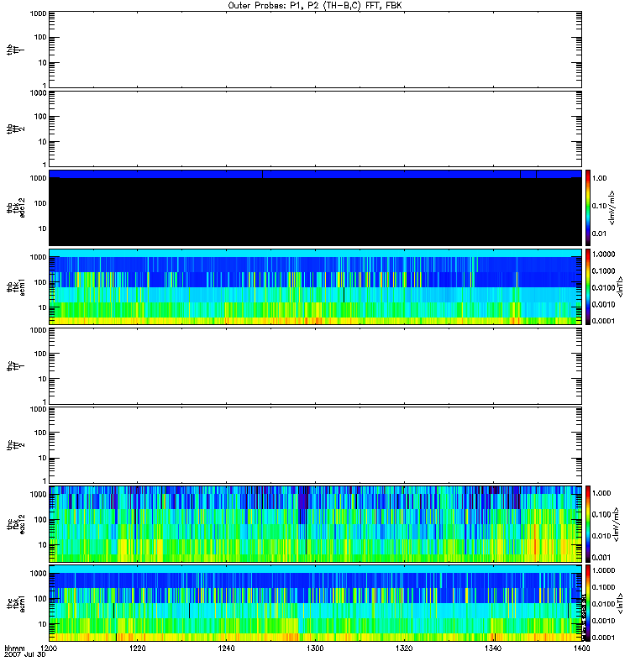Click the thc fbk edc12 color bar
This screenshot has height=672, width=630.
pyautogui.click(x=588, y=524)
